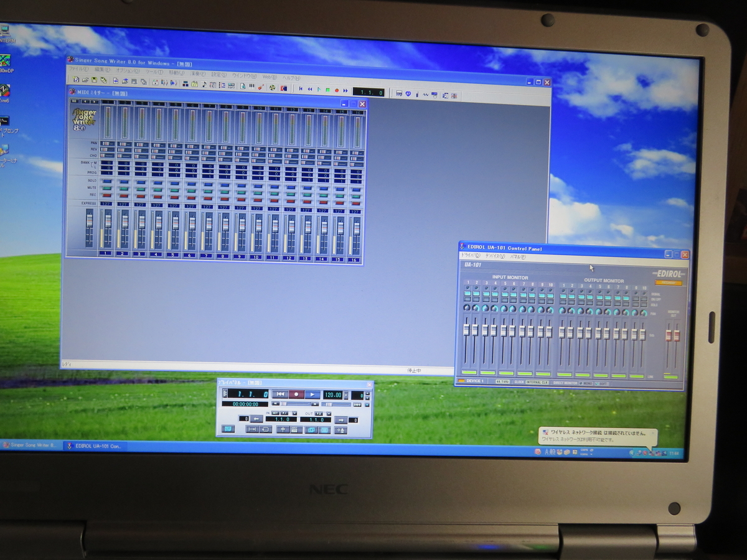
Task: Click the pan knob on EDIROL input channel 1
Action: [467, 307]
